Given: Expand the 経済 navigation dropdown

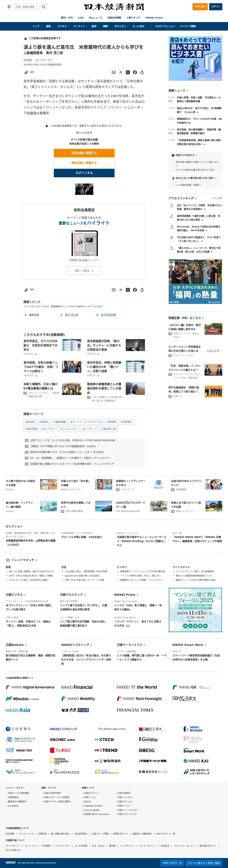Looking at the screenshot, I should click(x=95, y=26).
